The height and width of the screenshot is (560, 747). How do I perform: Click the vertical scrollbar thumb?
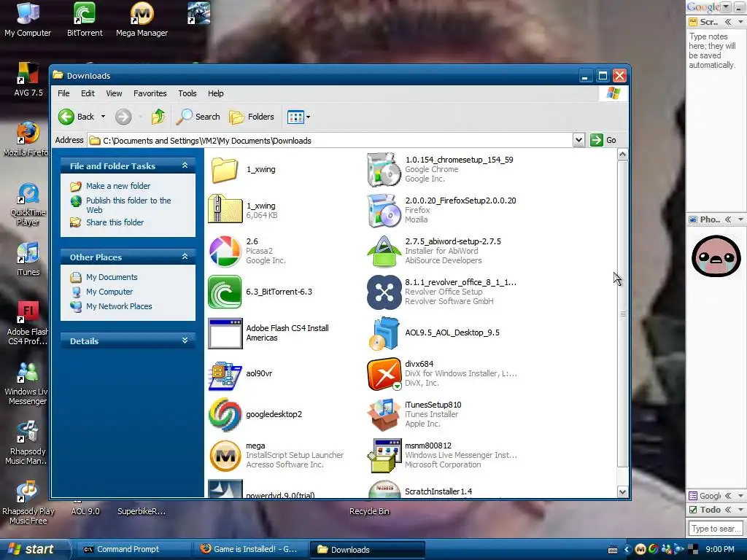[622, 314]
